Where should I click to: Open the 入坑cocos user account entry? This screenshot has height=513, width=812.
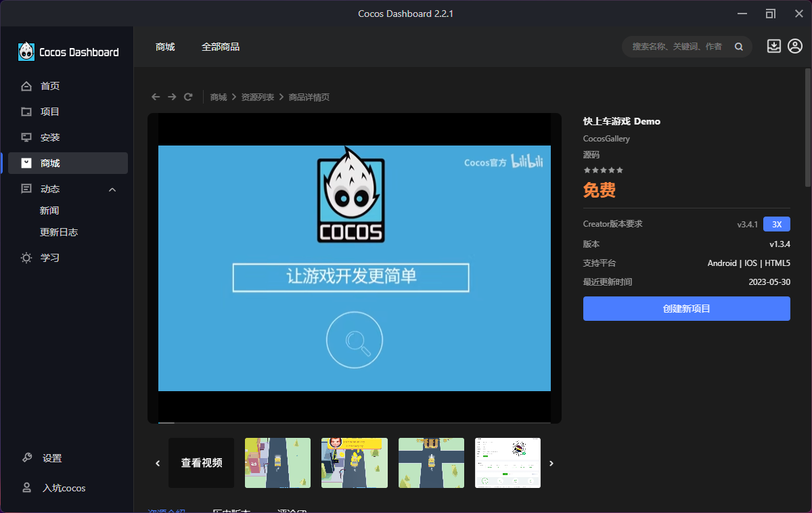[x=64, y=488]
